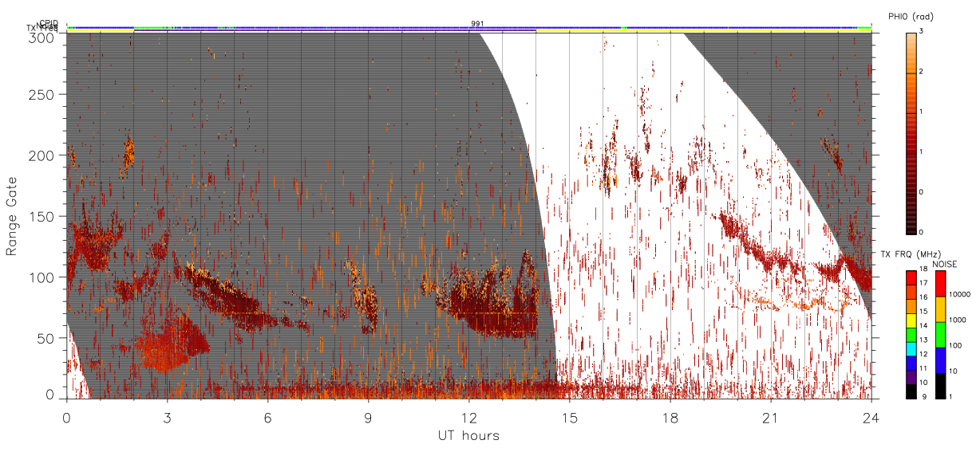Click the PHI0 gradient color bar

coord(912,132)
